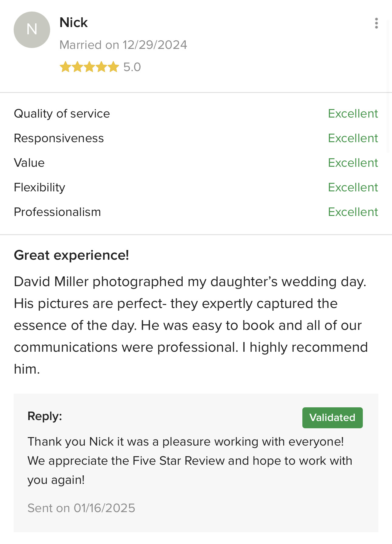Click the vendor reply thanking Nick
Image resolution: width=392 pixels, height=544 pixels.
190,461
